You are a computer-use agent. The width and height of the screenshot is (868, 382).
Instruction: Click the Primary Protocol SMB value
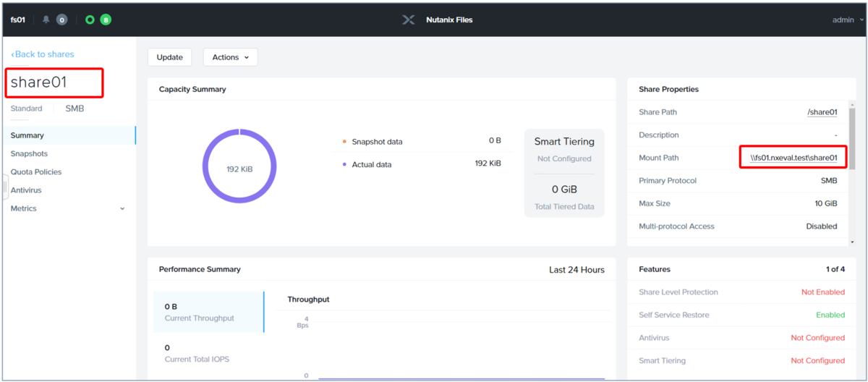pos(829,181)
